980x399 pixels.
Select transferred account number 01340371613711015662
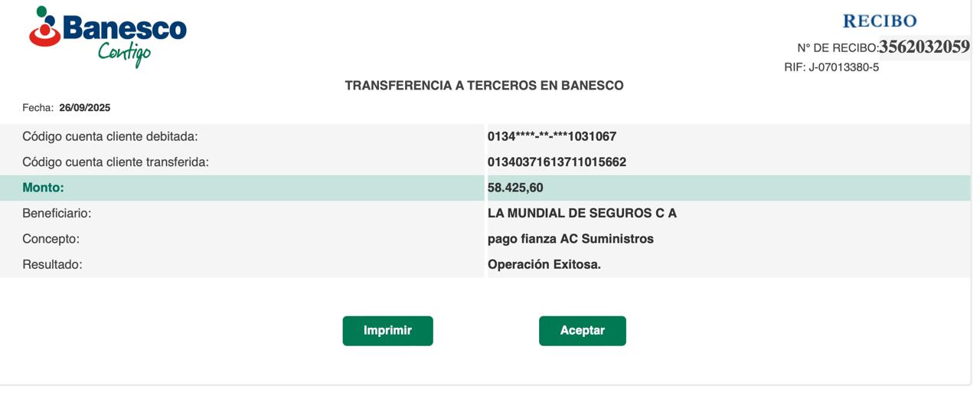click(557, 162)
